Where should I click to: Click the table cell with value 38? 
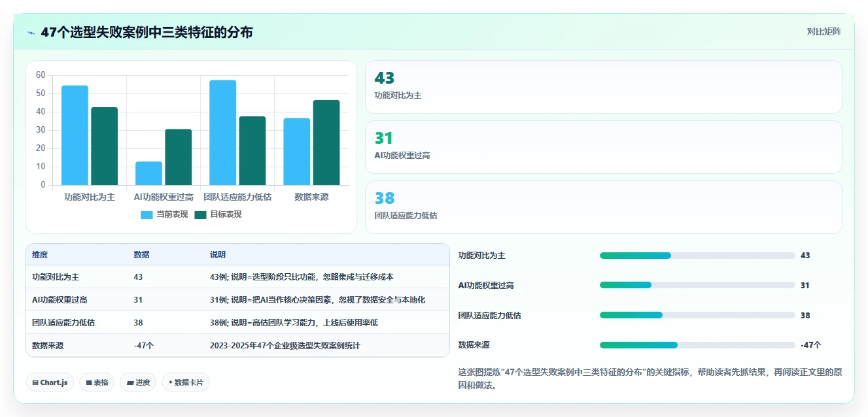click(x=138, y=323)
